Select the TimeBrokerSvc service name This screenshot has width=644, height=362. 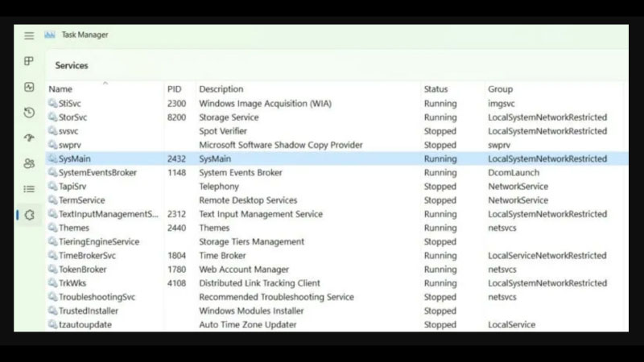87,255
